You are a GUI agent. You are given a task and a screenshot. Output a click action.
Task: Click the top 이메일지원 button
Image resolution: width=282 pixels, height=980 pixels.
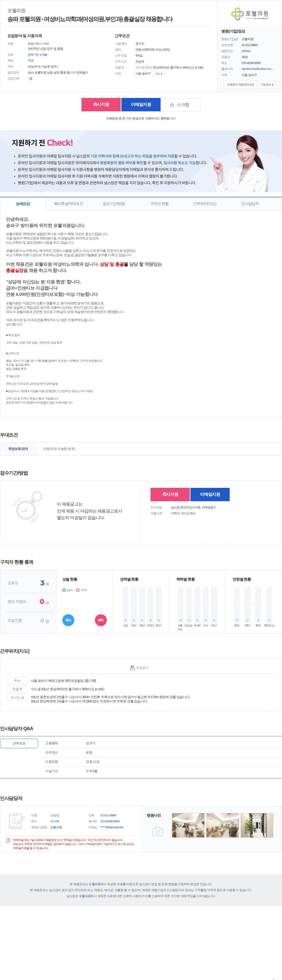coord(141,105)
